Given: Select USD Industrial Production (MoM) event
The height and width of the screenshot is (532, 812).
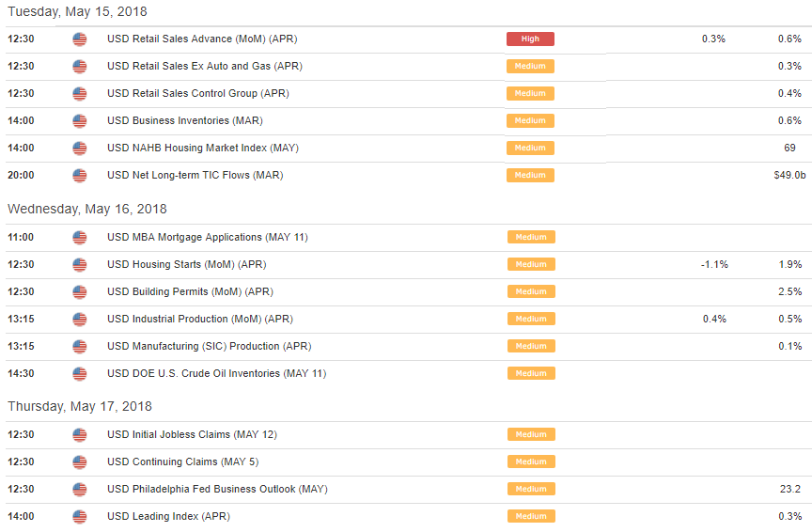Looking at the screenshot, I should pos(199,320).
